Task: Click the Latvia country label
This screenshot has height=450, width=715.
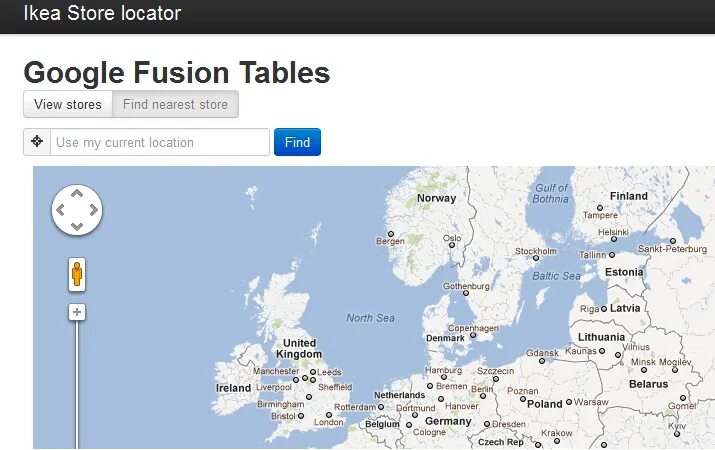Action: 625,308
